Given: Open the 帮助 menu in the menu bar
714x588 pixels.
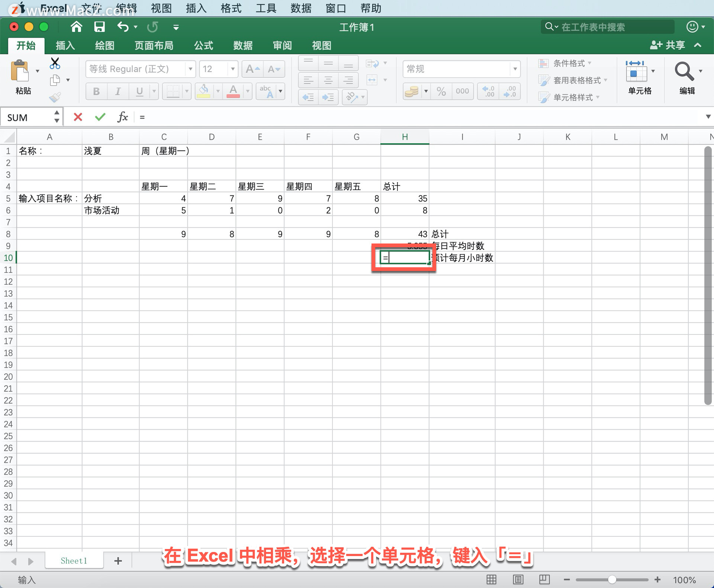Looking at the screenshot, I should point(371,8).
